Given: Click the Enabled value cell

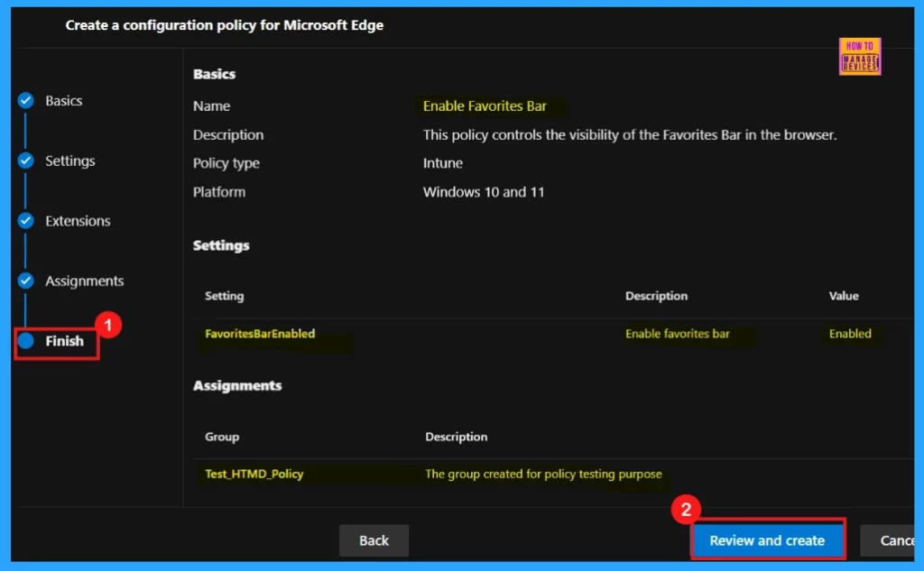Looking at the screenshot, I should click(850, 334).
